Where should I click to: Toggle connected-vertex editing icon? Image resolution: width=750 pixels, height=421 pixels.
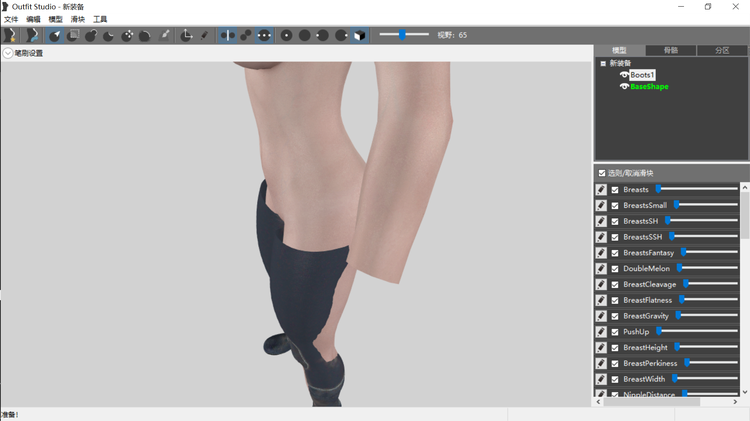pos(246,35)
